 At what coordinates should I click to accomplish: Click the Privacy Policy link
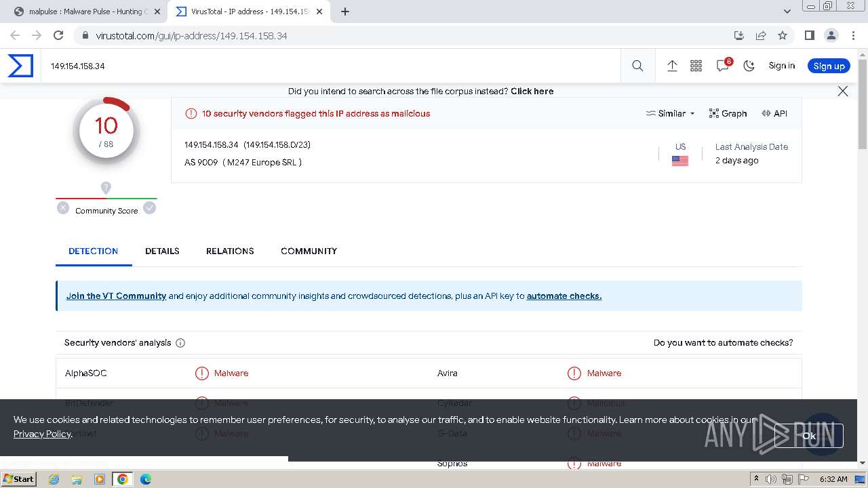(42, 434)
